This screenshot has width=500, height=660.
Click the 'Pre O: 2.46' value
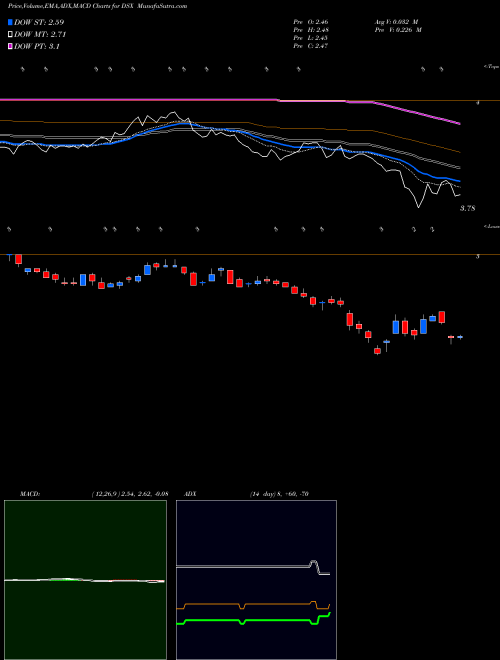[311, 22]
